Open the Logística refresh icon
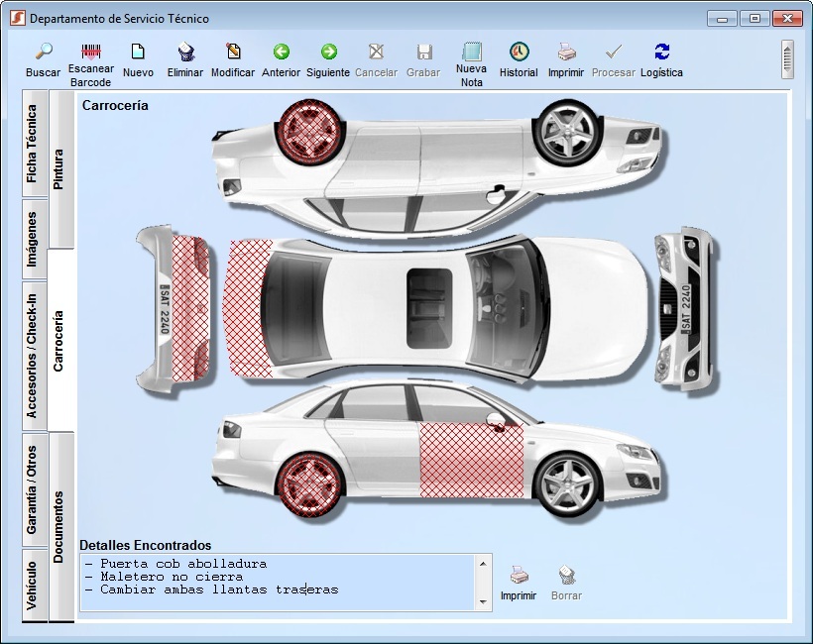This screenshot has width=813, height=644. [661, 53]
